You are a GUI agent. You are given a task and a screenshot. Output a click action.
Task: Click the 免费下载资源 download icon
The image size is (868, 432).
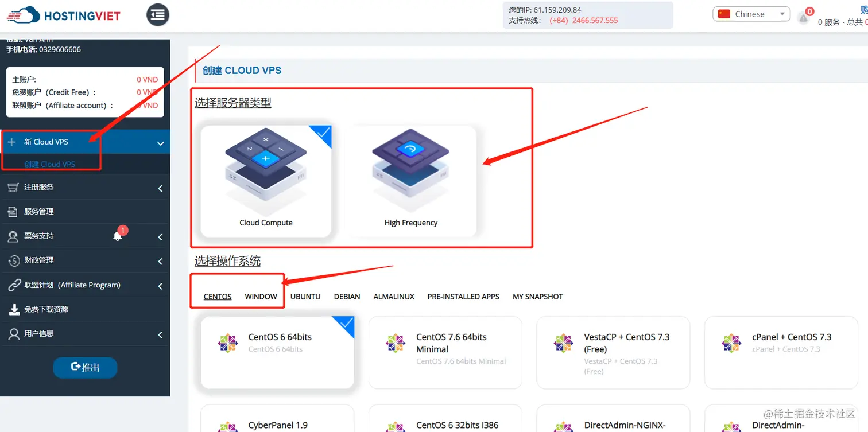(14, 310)
